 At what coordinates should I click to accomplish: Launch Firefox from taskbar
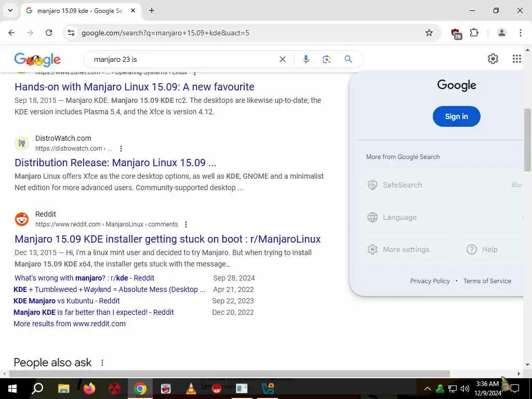tap(89, 389)
